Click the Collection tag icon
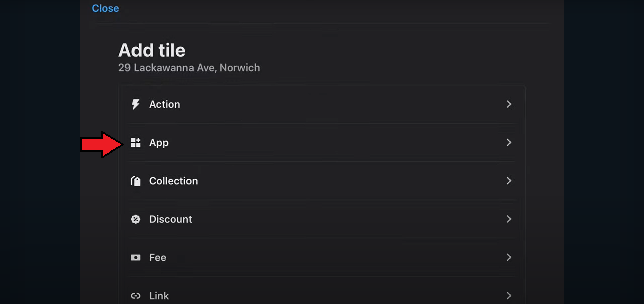The width and height of the screenshot is (644, 304). (136, 181)
